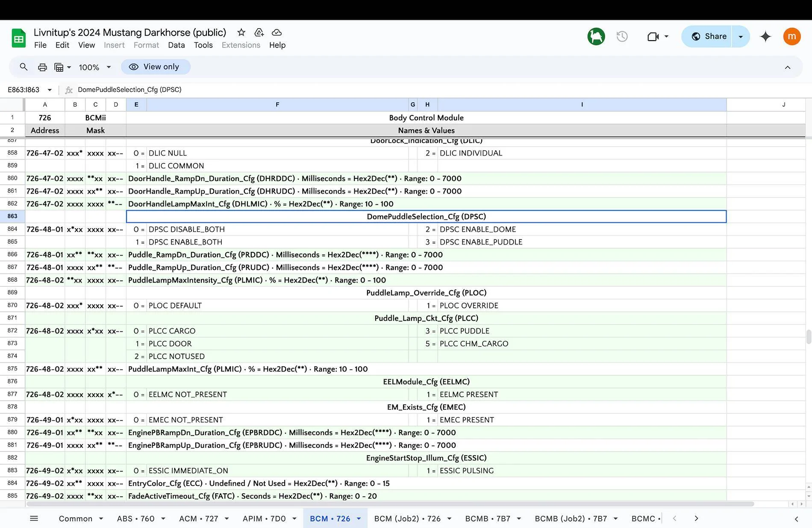Select column I header
Screen dimensions: 812x528
pos(582,104)
